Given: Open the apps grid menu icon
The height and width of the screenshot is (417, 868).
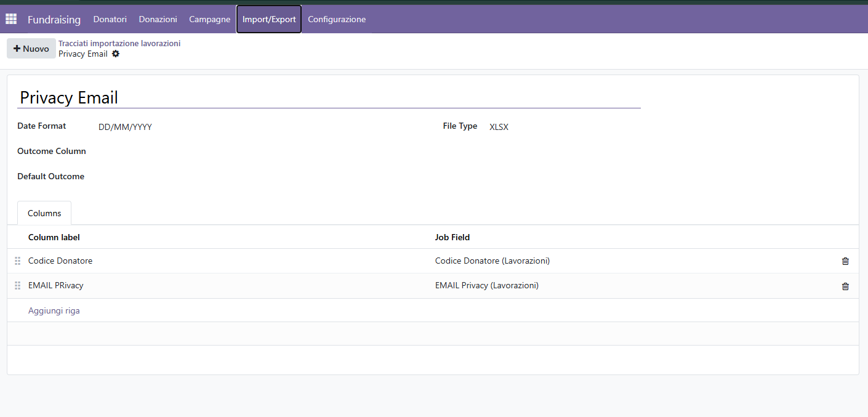Looking at the screenshot, I should (11, 19).
